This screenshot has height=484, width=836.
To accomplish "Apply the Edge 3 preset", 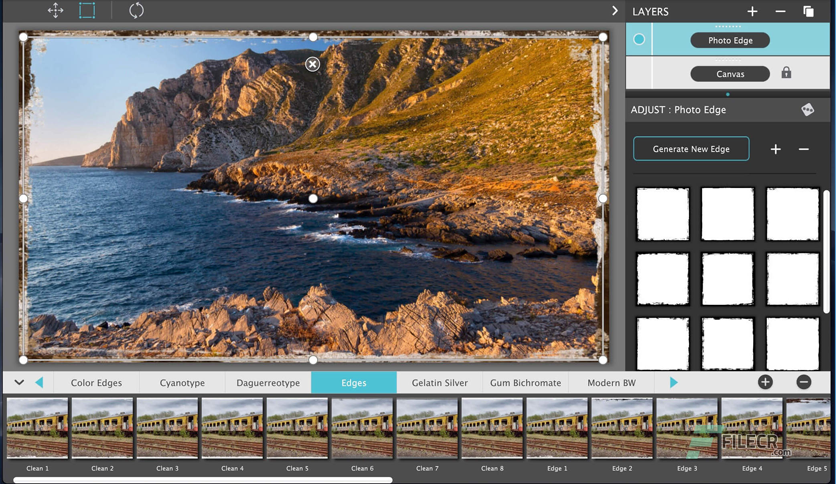I will pyautogui.click(x=688, y=429).
